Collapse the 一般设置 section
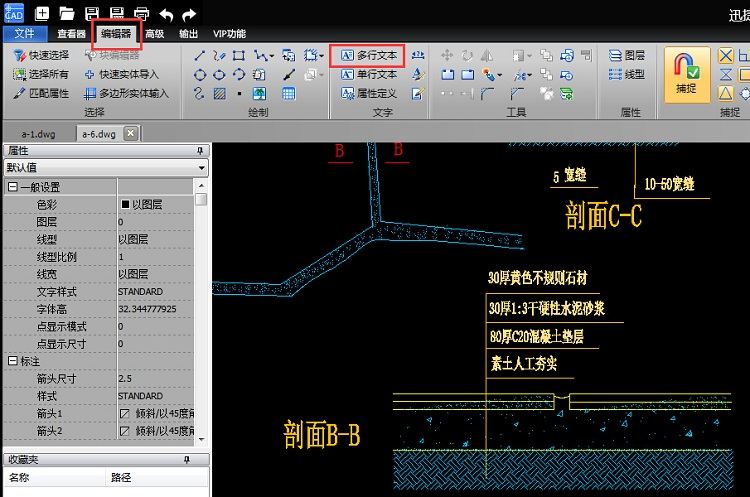Image resolution: width=750 pixels, height=497 pixels. click(13, 187)
